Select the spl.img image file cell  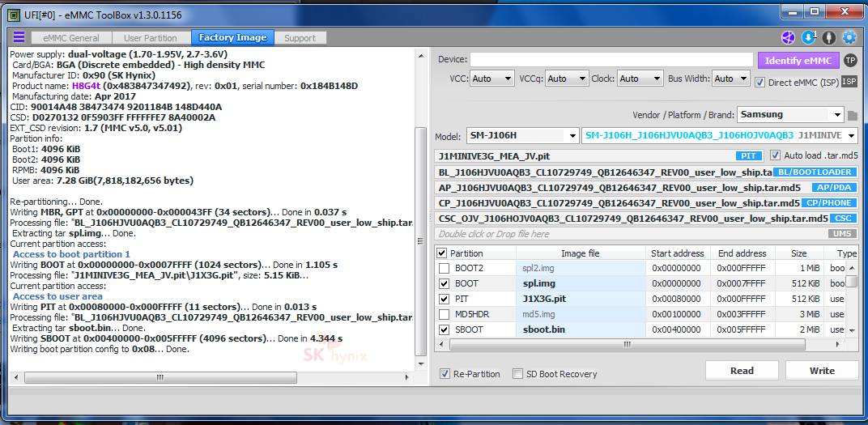(581, 283)
